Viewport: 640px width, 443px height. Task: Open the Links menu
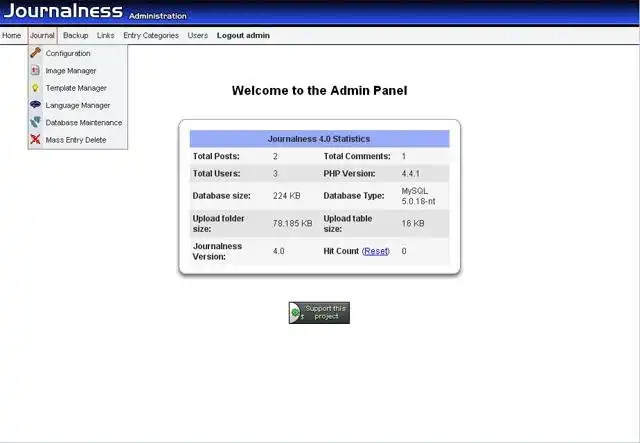tap(106, 36)
